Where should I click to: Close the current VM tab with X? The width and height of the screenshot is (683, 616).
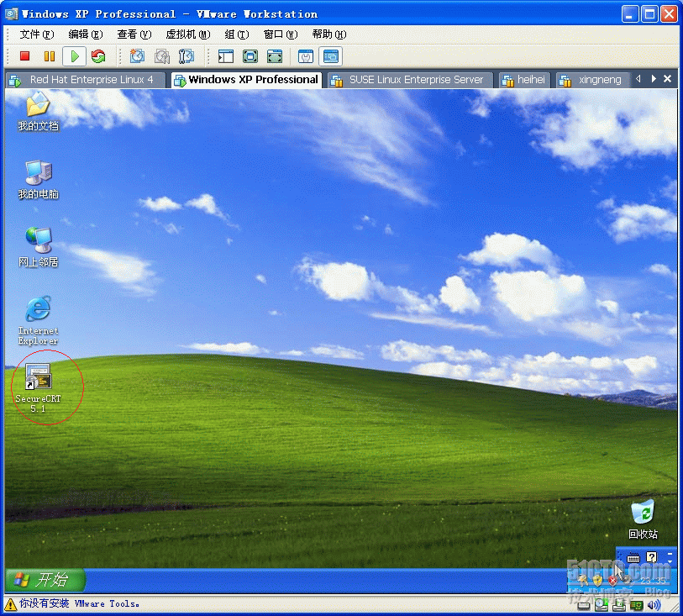[x=667, y=79]
